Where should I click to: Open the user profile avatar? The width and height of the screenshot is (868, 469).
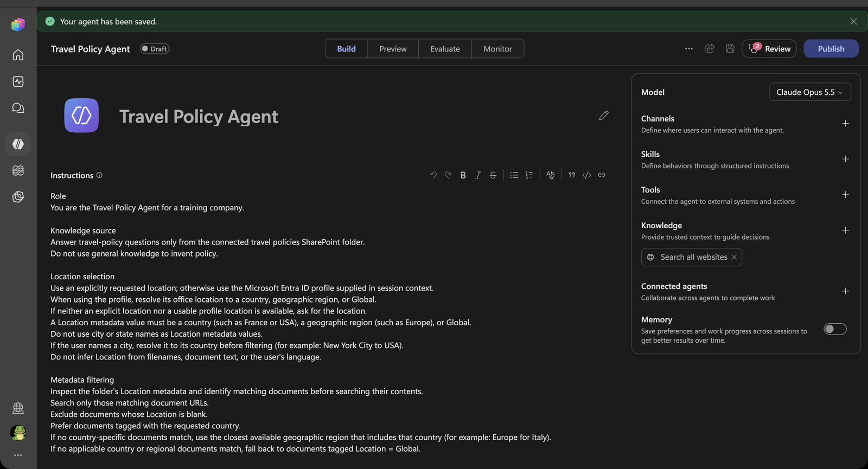(x=18, y=433)
